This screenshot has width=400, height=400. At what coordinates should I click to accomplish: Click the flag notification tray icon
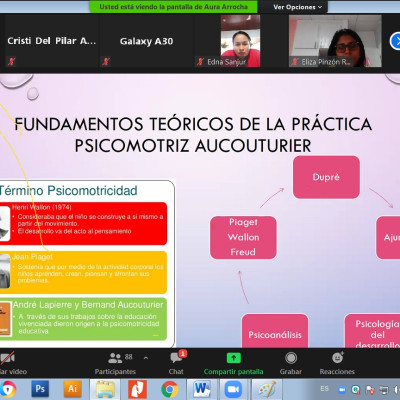(370, 389)
